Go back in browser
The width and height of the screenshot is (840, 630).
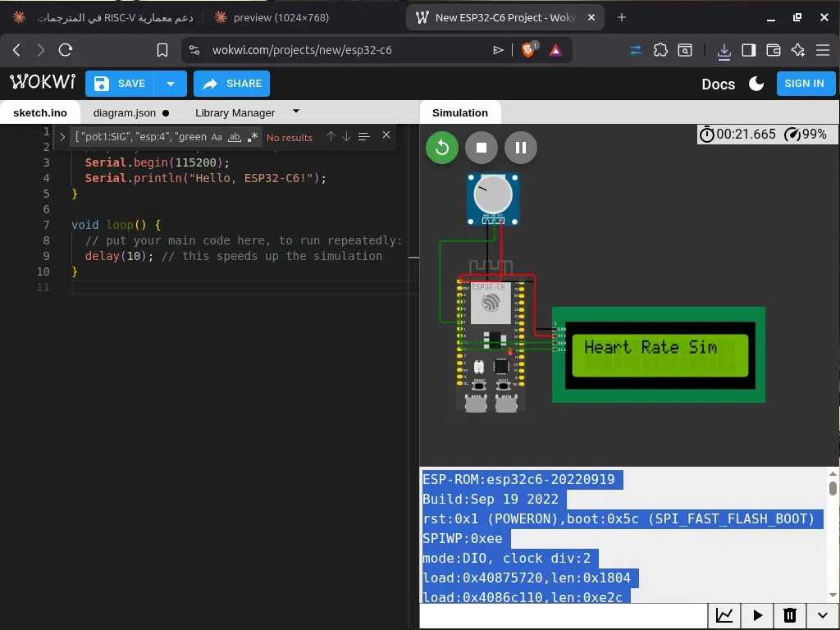[x=16, y=50]
